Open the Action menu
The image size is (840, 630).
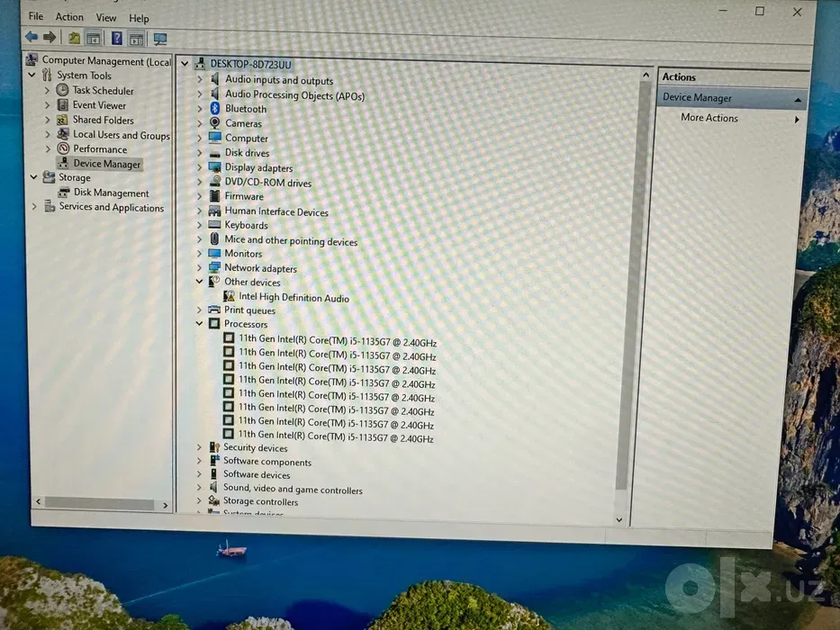[x=69, y=17]
